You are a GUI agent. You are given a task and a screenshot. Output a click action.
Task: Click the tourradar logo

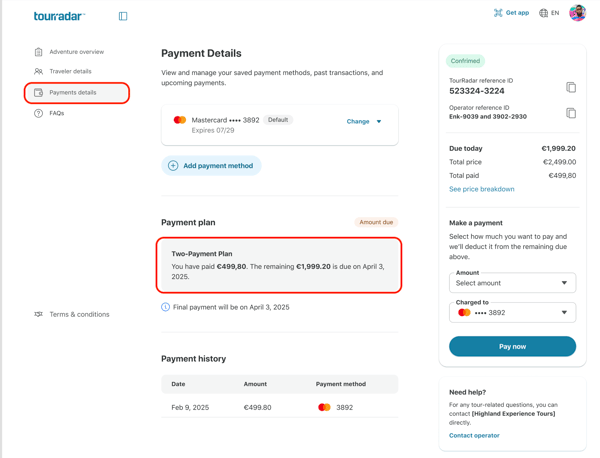click(x=59, y=16)
